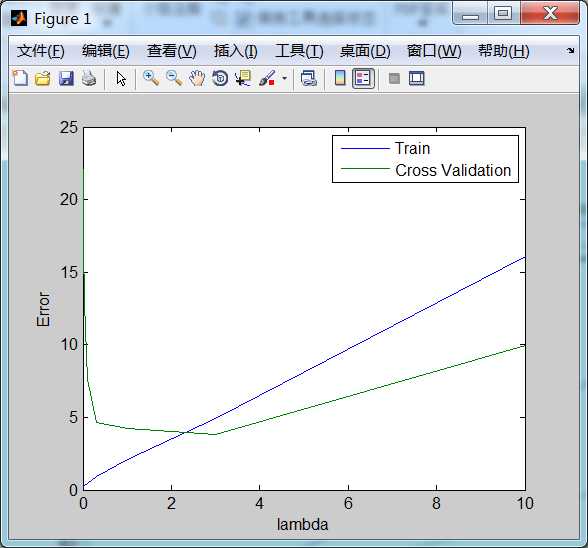Select the Pan hand tool
This screenshot has width=588, height=548.
point(197,78)
